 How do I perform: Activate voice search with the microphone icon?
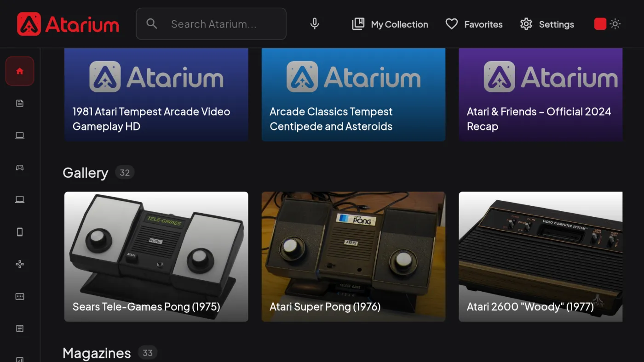point(315,24)
